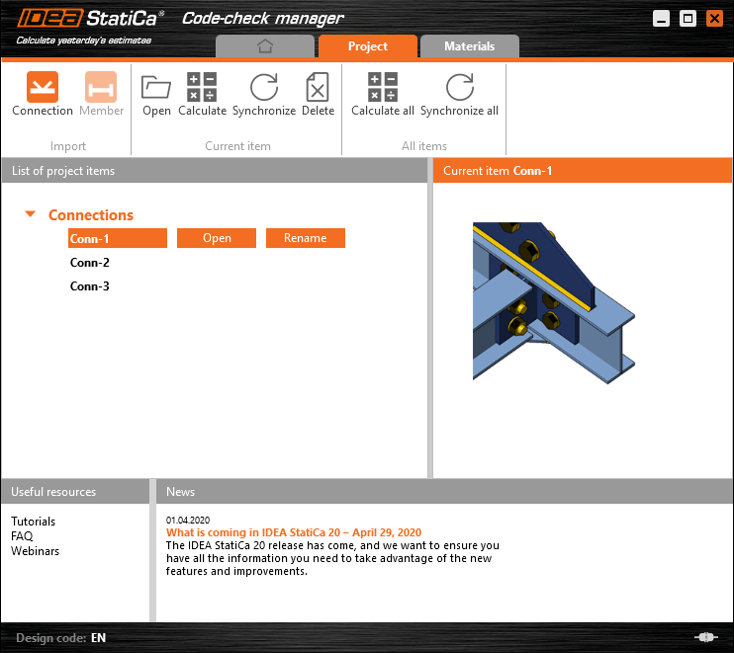Image resolution: width=734 pixels, height=653 pixels.
Task: Click the Design code EN status entry
Action: 61,638
